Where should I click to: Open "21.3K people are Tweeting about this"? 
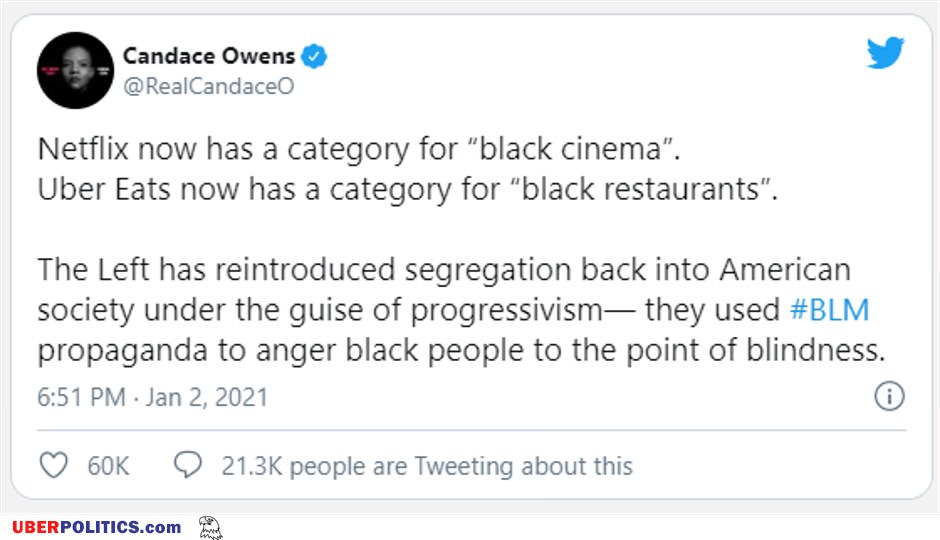(427, 466)
